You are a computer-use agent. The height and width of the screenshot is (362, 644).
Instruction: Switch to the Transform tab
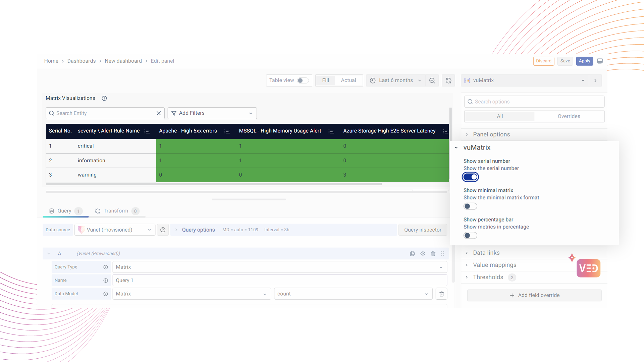click(116, 211)
